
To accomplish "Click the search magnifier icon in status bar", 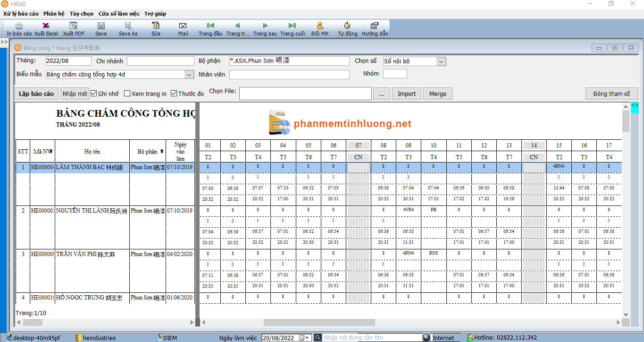I will [x=318, y=338].
